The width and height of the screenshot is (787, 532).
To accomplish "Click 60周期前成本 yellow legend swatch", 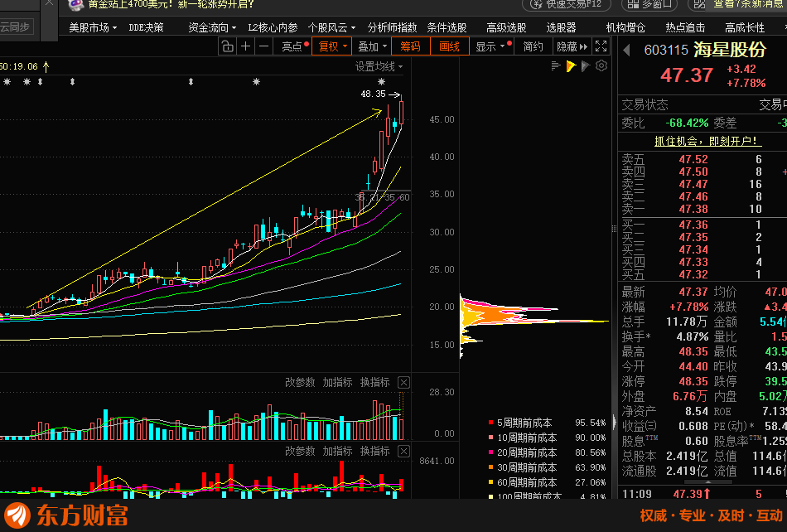I will [x=491, y=482].
